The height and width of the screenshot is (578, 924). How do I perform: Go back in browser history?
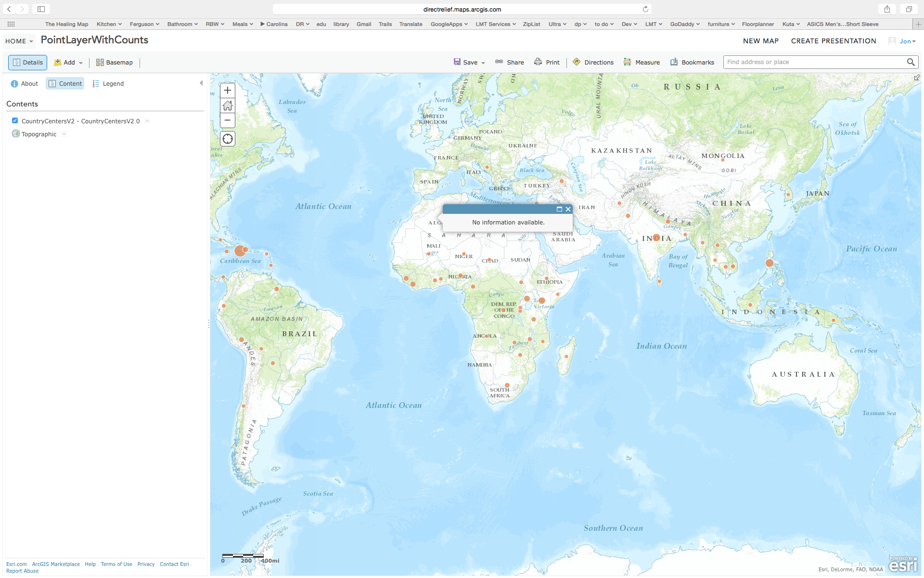pos(9,9)
